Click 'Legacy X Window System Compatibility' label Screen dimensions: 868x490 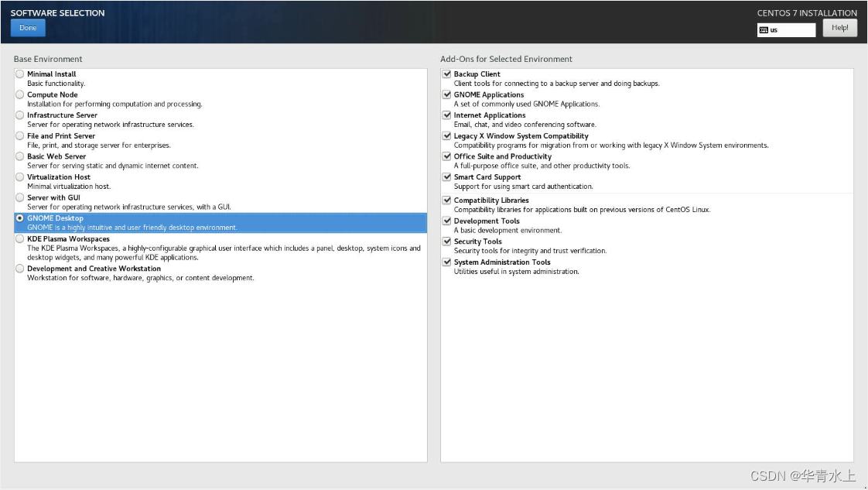click(x=521, y=135)
